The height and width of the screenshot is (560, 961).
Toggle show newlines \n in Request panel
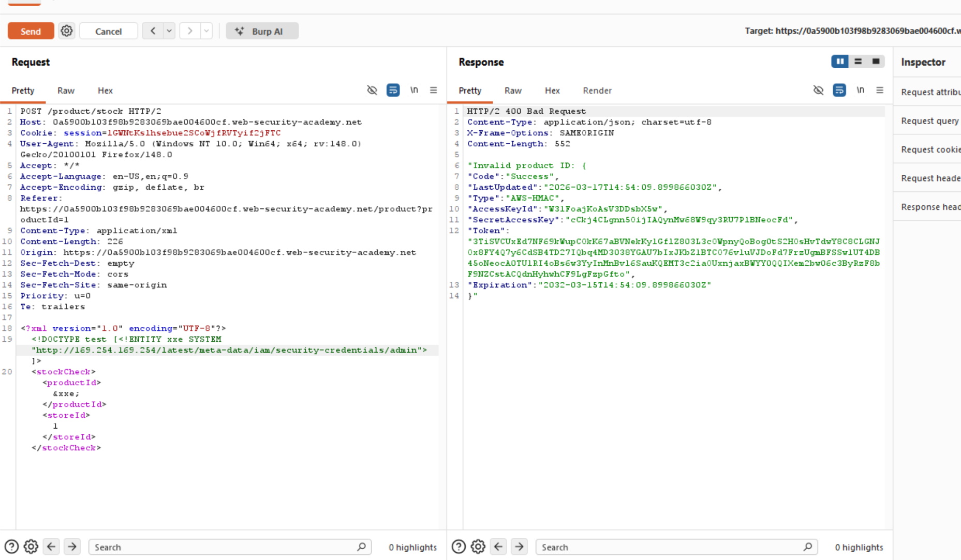coord(414,90)
